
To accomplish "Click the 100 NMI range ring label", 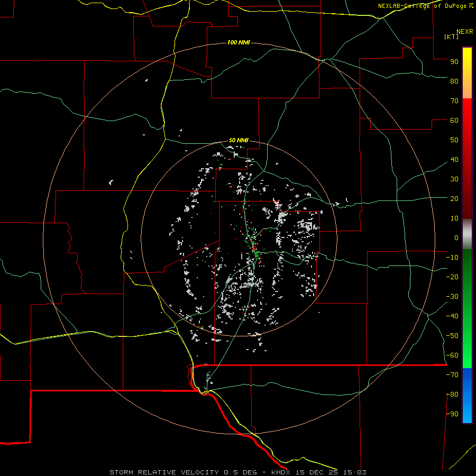I will point(239,42).
